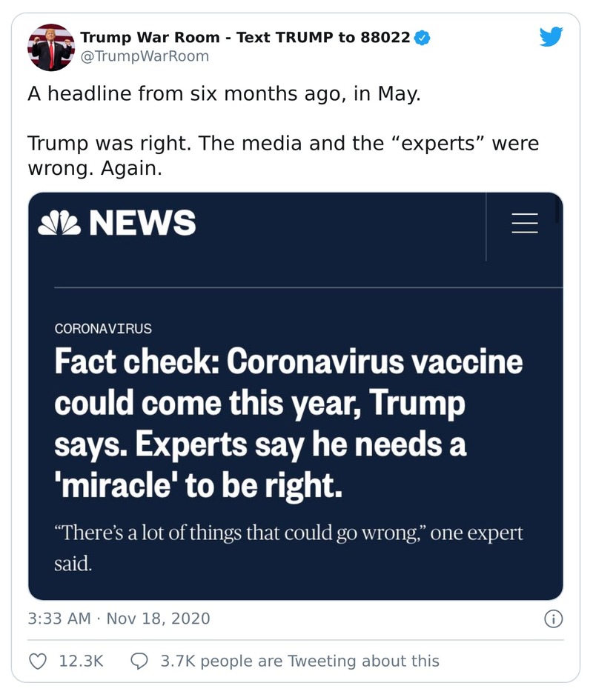Click the Twitter bird logo
This screenshot has width=593, height=700.
[x=552, y=36]
